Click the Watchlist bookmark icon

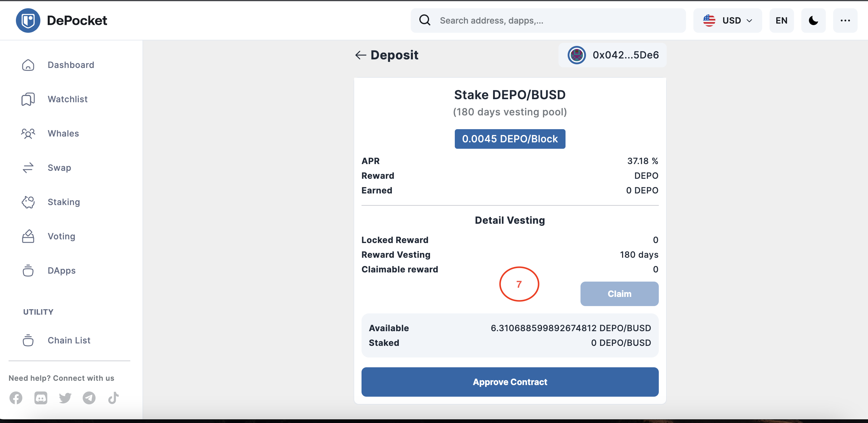28,99
